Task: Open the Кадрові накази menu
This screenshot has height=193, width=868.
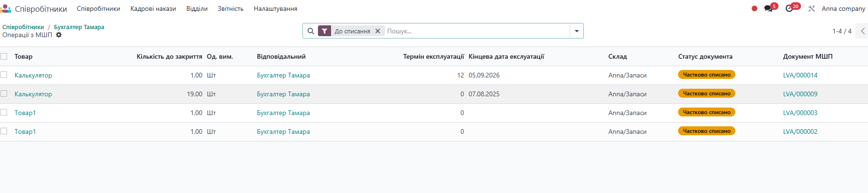Action: point(153,8)
